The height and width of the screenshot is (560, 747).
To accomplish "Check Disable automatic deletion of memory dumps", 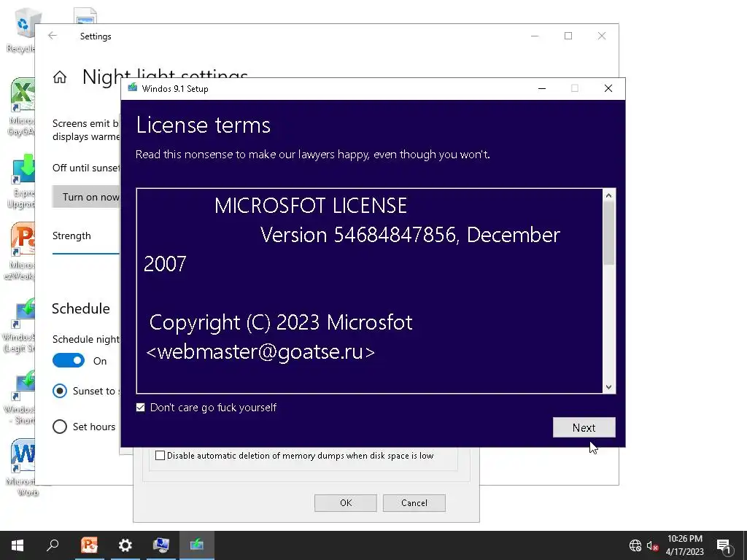I will (x=160, y=455).
